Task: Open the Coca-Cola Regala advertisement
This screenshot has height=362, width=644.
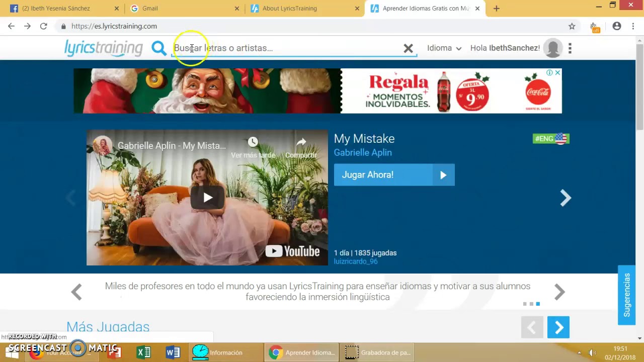Action: [317, 91]
